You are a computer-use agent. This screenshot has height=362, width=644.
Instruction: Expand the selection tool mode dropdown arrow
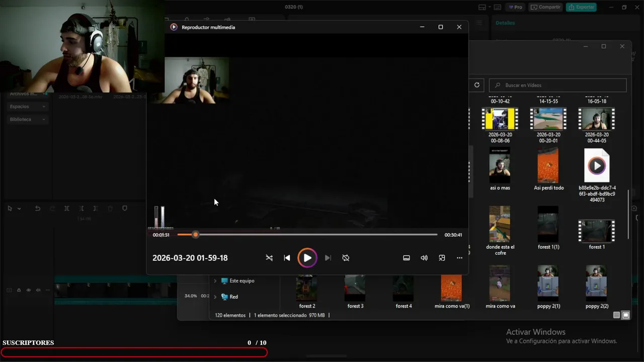coord(19,208)
